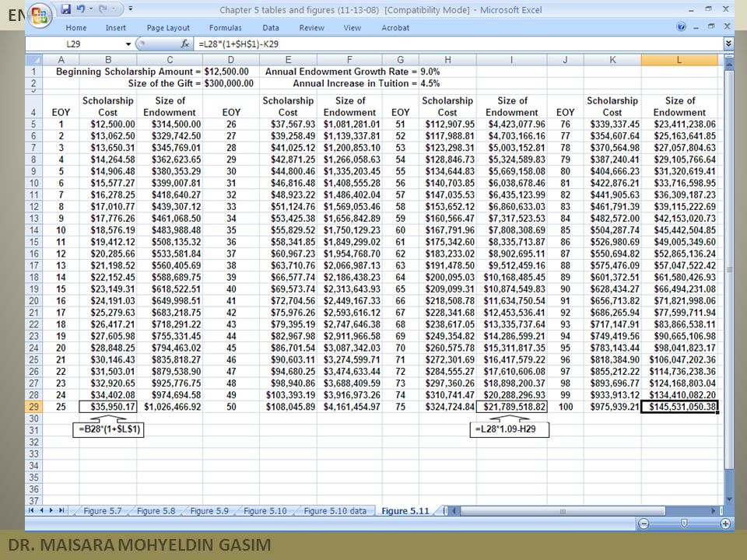Image resolution: width=747 pixels, height=560 pixels.
Task: Click the Redo icon
Action: coord(103,9)
